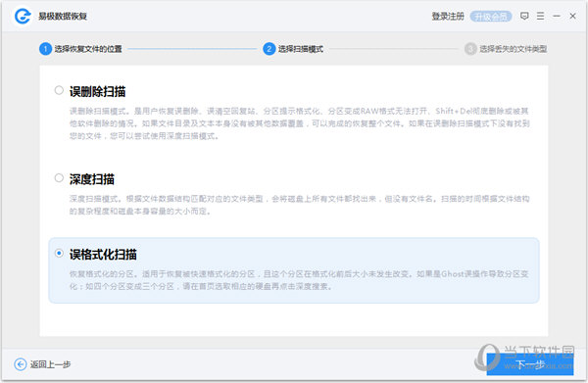Click the 开通会员 membership button

tap(491, 16)
